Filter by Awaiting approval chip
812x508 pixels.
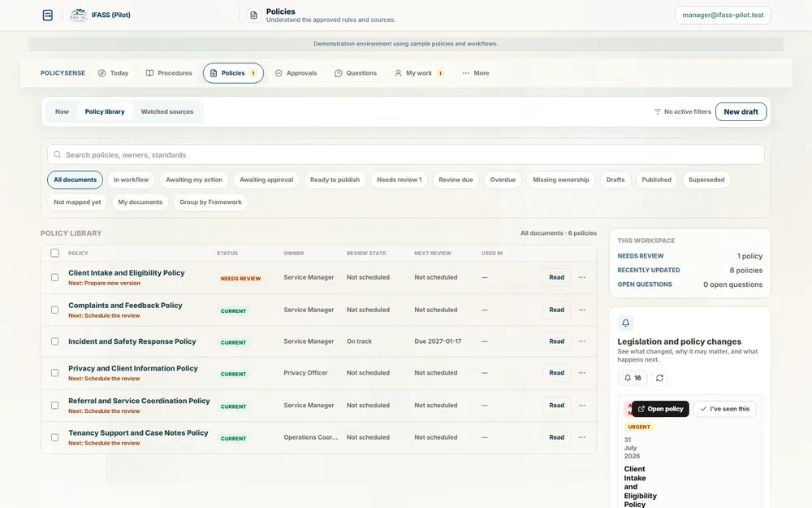[266, 180]
